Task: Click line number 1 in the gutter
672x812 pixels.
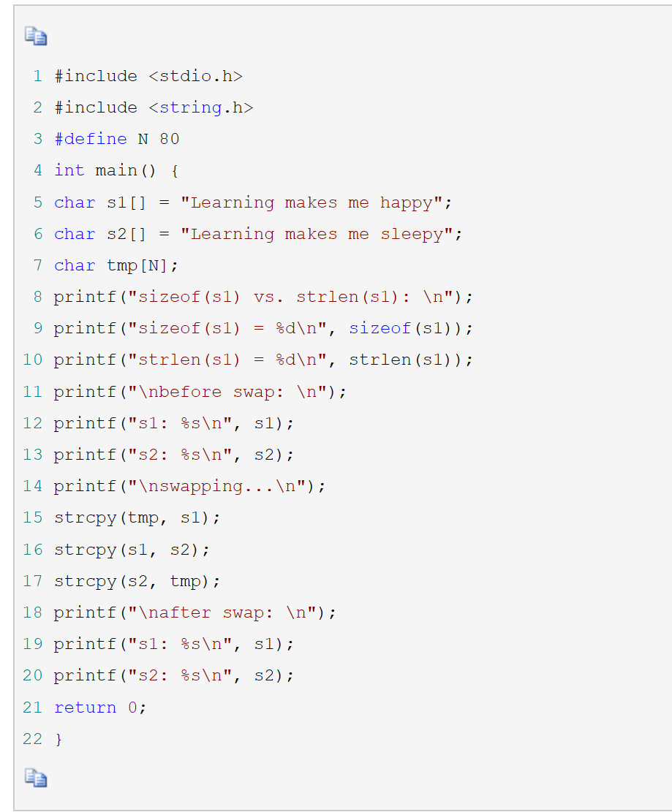Action: 37,76
